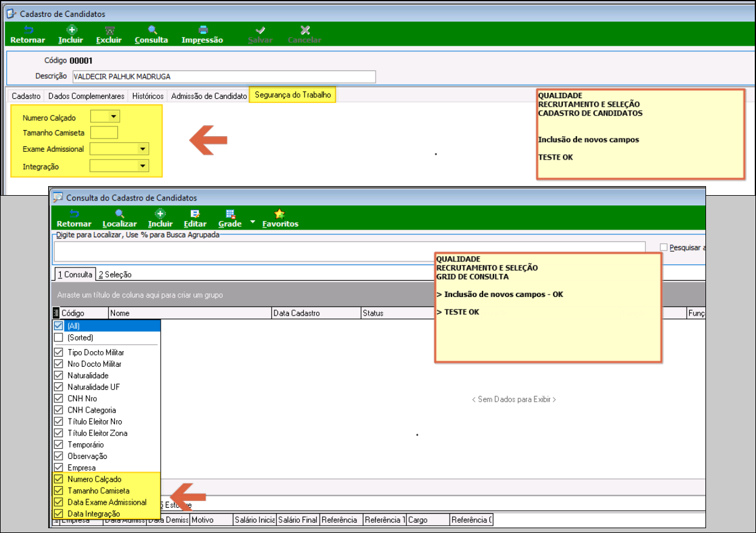Viewport: 756px width, 533px height.
Task: Click column chooser icon beside Código header
Action: [57, 313]
